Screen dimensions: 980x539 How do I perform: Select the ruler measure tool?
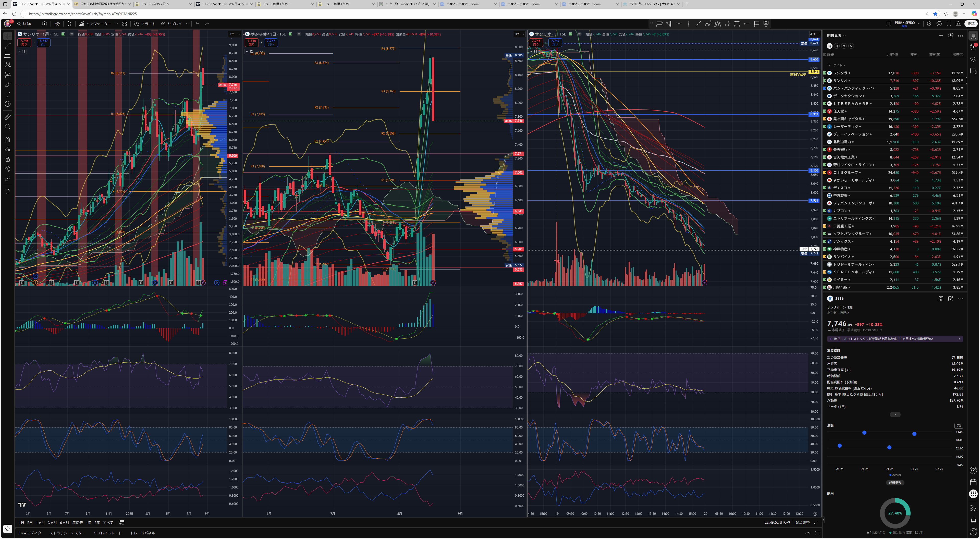tap(8, 117)
